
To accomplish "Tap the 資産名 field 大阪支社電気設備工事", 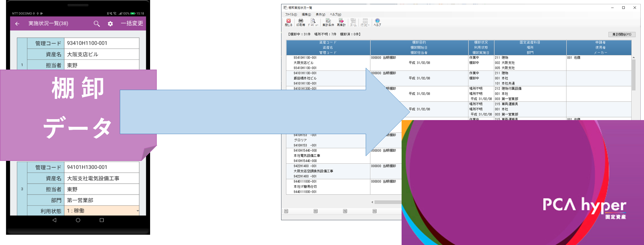I will click(102, 178).
